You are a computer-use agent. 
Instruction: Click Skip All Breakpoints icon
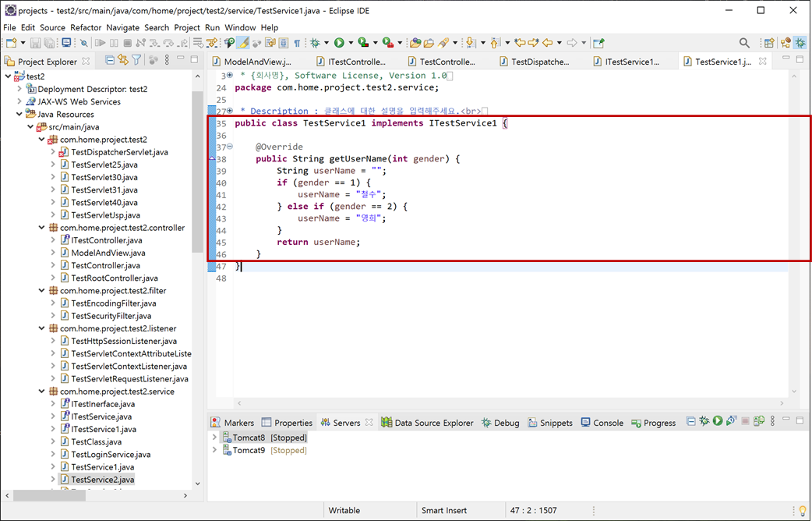(84, 43)
